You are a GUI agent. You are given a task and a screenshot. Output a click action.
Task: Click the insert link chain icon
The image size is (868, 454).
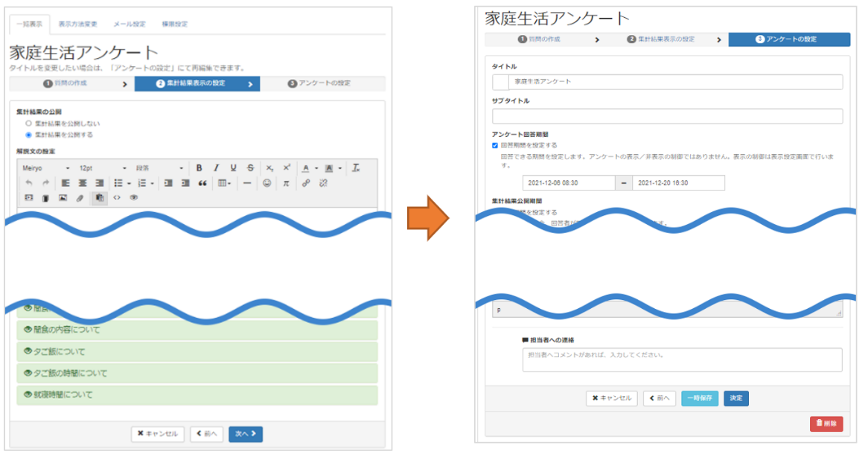click(x=306, y=183)
